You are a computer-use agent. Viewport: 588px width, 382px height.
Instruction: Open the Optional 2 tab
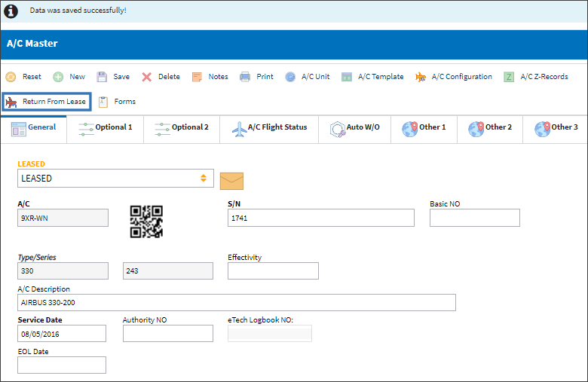[182, 129]
